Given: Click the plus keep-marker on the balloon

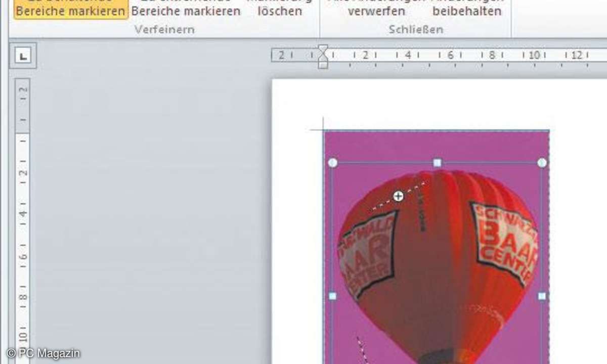Looking at the screenshot, I should point(399,196).
